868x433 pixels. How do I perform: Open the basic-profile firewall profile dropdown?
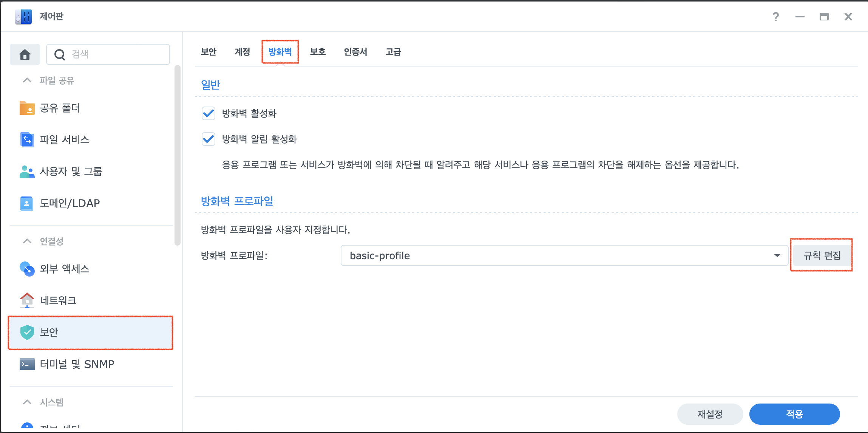pyautogui.click(x=564, y=255)
